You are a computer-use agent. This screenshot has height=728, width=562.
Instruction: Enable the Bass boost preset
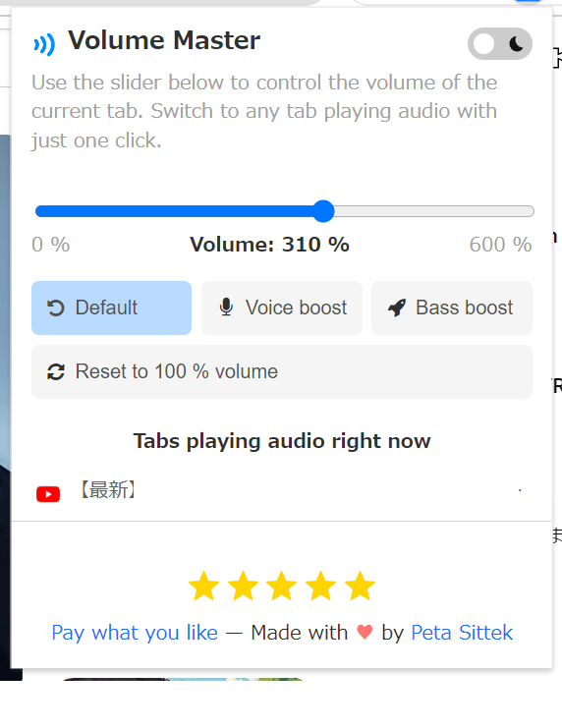tap(451, 308)
